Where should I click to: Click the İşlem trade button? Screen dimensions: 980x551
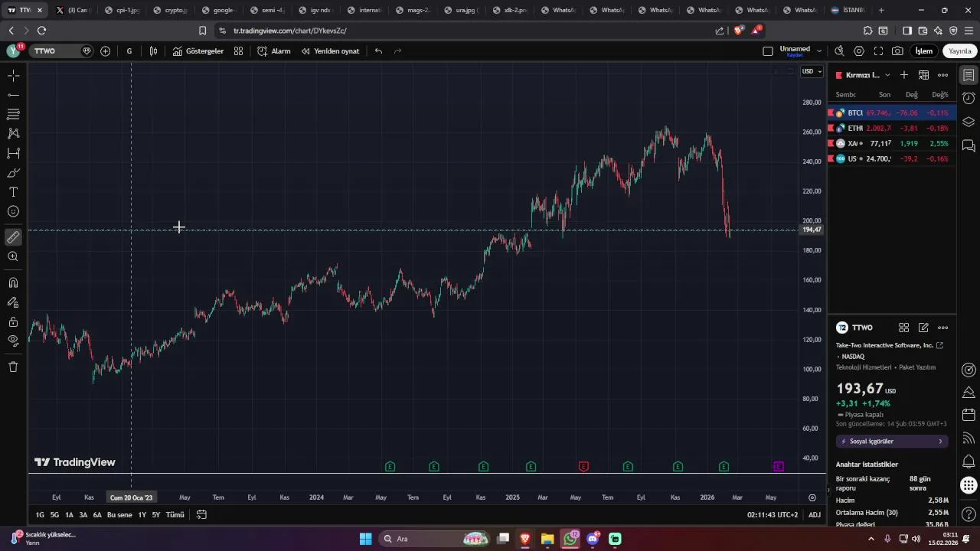pos(924,51)
